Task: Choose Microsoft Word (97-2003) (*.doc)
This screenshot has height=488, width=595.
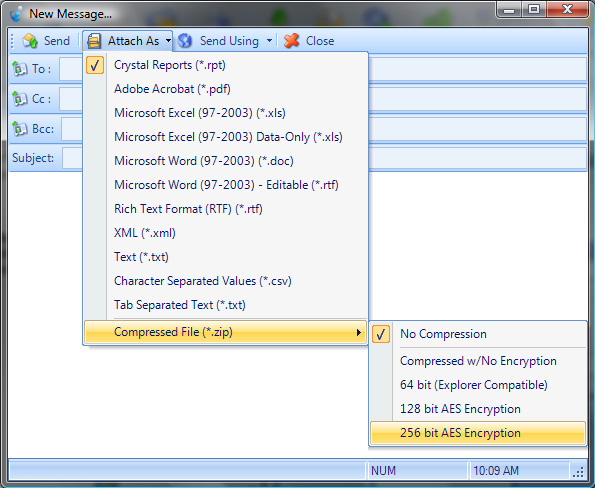Action: [x=225, y=161]
